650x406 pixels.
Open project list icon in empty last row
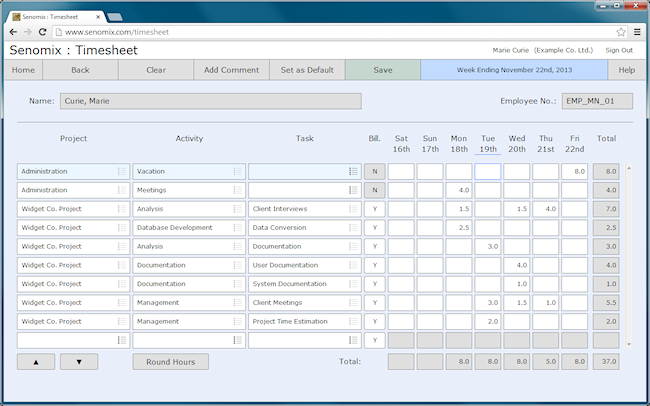122,340
